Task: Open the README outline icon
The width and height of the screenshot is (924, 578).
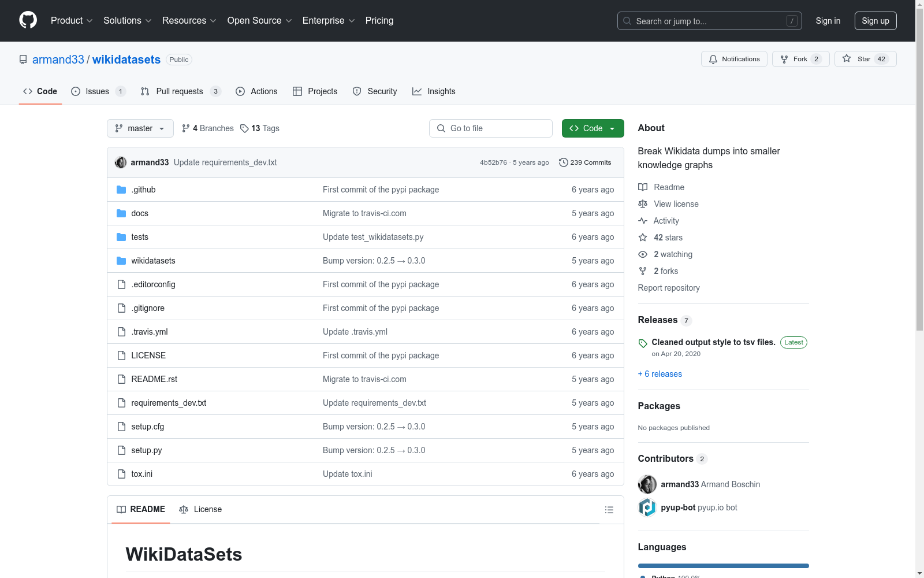Action: (609, 510)
